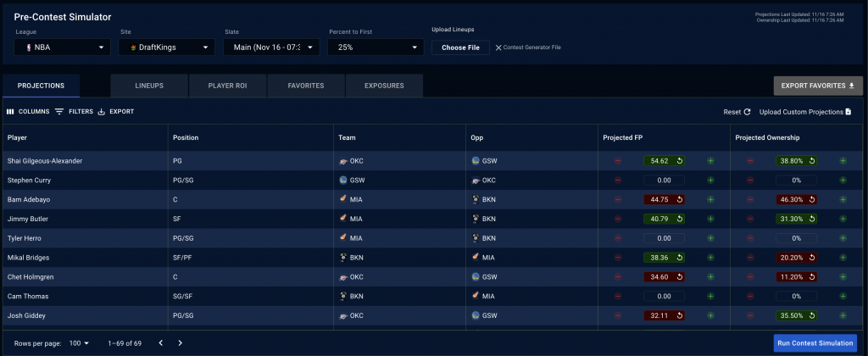Viewport: 868px width, 356px height.
Task: Edit Cam Thomas projected FP field
Action: 664,297
